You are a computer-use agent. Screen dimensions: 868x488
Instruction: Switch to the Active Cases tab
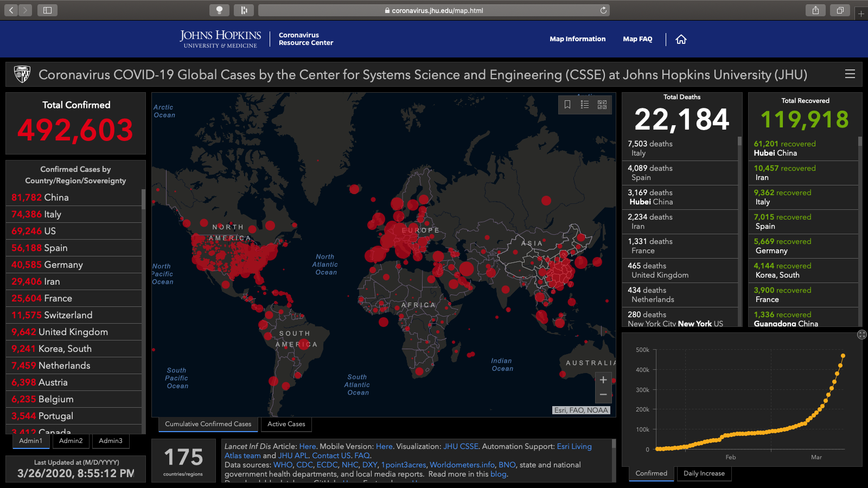(286, 424)
